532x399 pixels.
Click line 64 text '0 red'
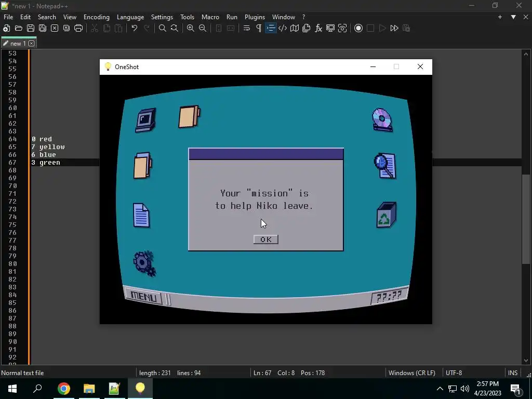(x=42, y=139)
